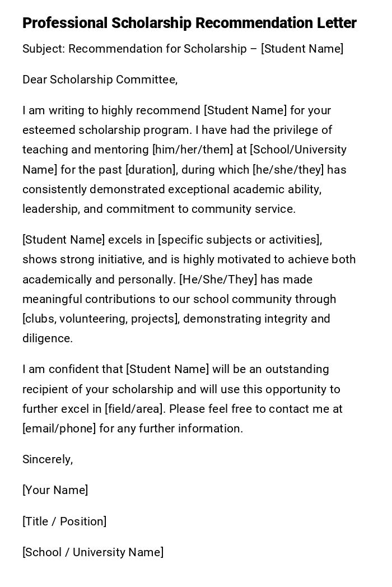Screen dimensions: 392x587
Task: Click the [him/her/them] placeholder
Action: click(193, 150)
